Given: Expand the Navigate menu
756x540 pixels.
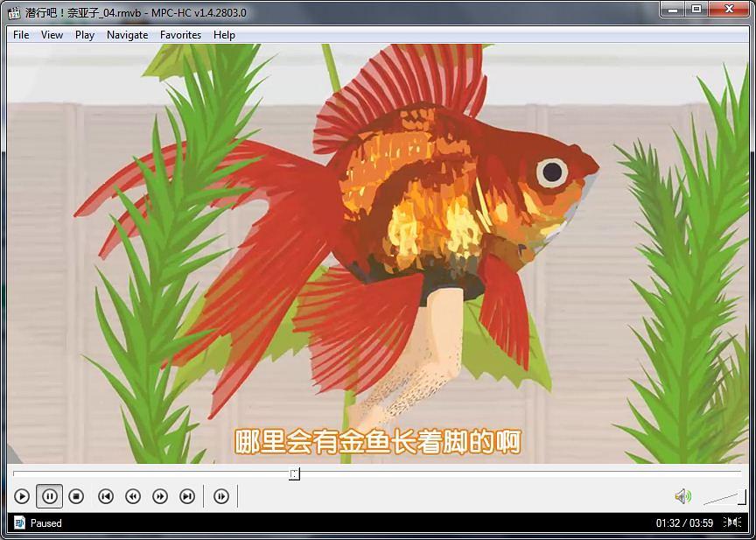Looking at the screenshot, I should click(x=128, y=35).
